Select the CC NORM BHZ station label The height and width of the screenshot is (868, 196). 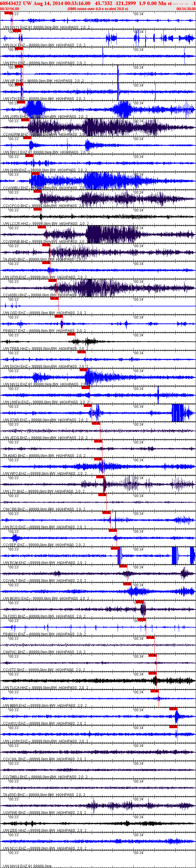point(45,134)
